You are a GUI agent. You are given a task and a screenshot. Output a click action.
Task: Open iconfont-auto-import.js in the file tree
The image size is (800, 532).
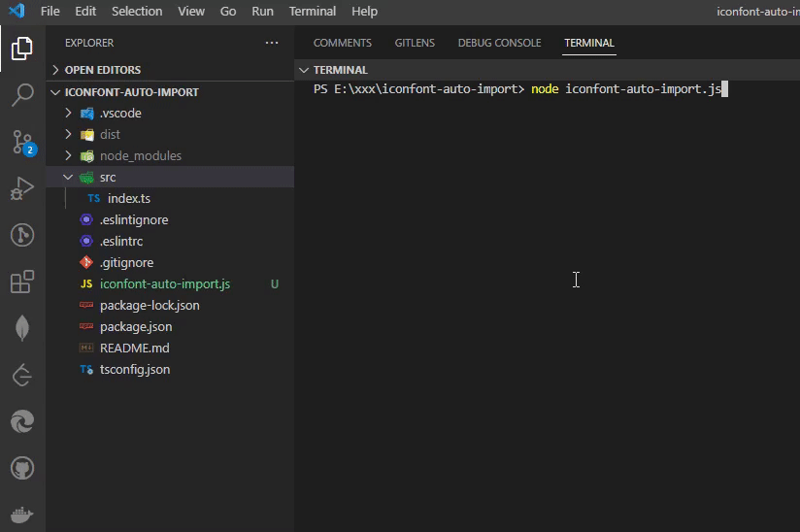(164, 284)
